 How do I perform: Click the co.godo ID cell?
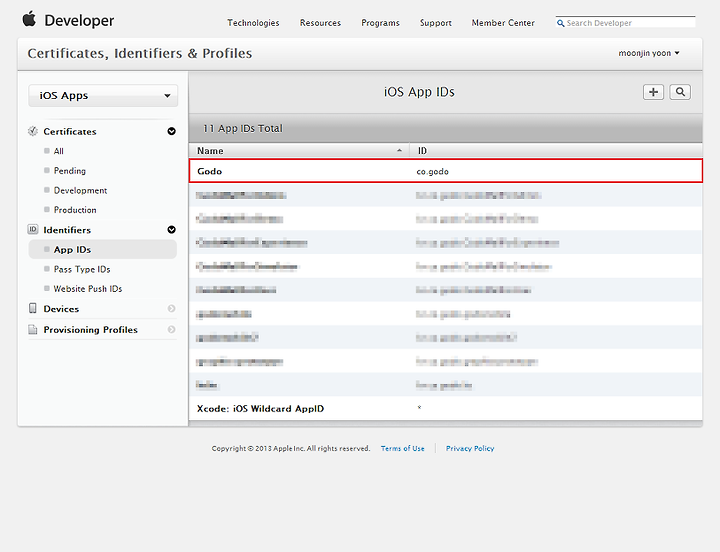(432, 171)
